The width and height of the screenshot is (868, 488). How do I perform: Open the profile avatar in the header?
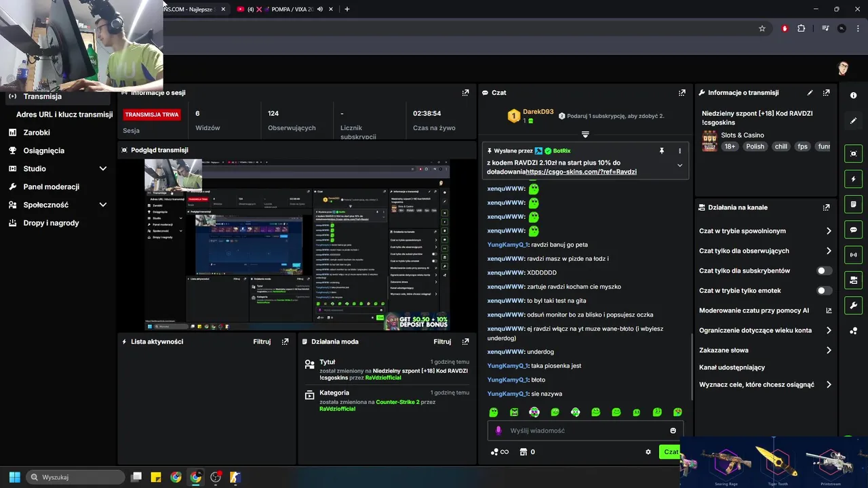click(x=843, y=68)
